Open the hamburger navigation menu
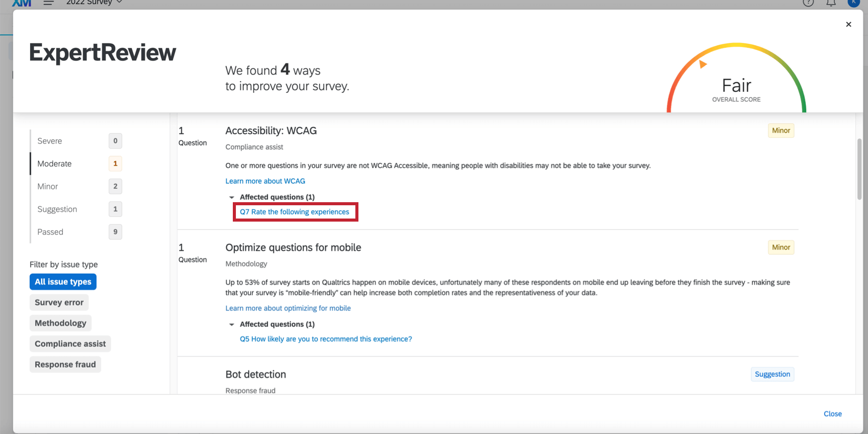Image resolution: width=868 pixels, height=434 pixels. pyautogui.click(x=49, y=3)
